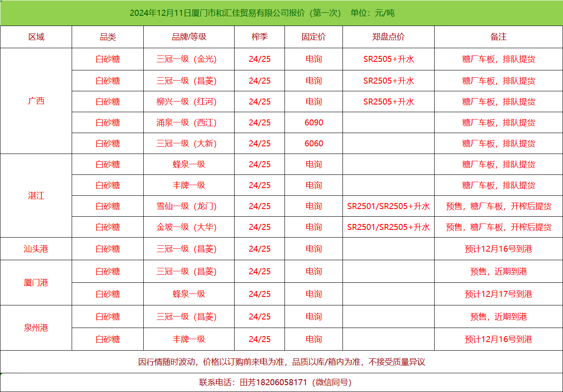Select the 汕头港 region cell
Viewport: 563px width, 392px height.
[36, 249]
